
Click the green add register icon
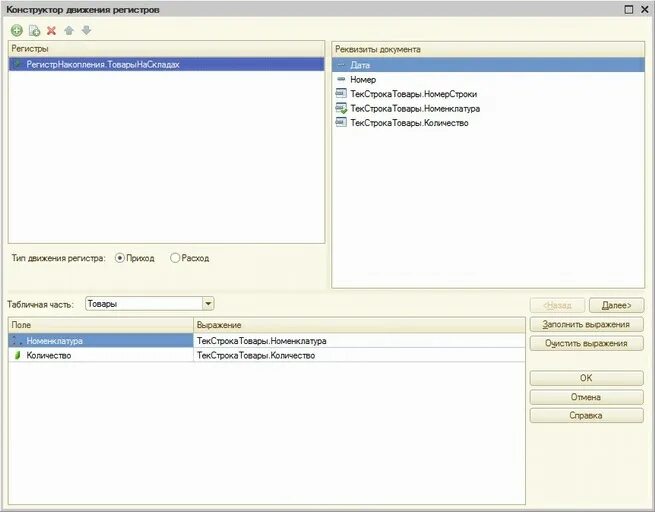click(17, 30)
